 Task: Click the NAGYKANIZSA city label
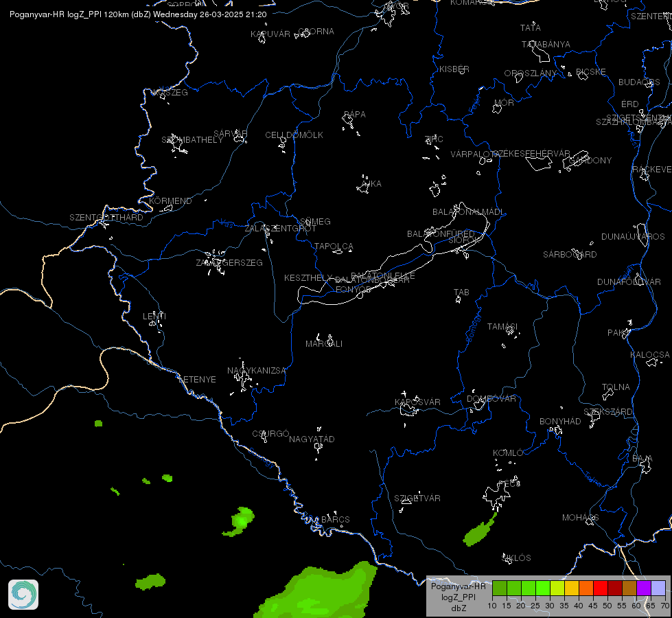click(256, 371)
